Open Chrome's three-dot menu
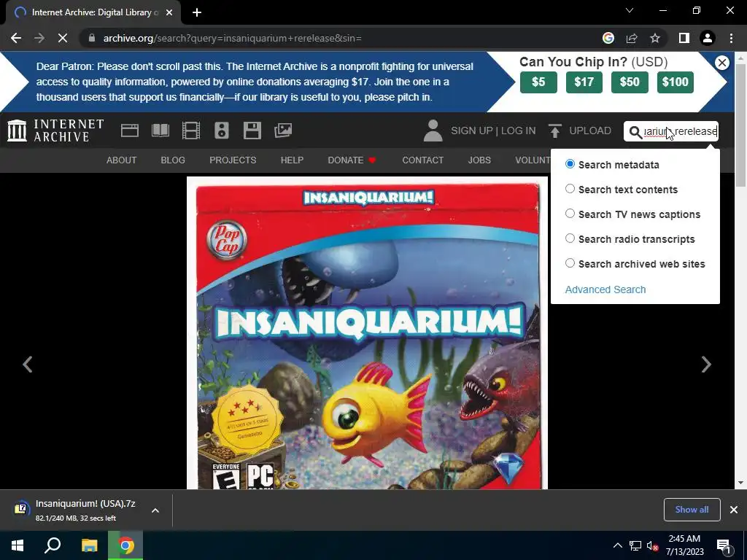This screenshot has width=747, height=560. (731, 38)
